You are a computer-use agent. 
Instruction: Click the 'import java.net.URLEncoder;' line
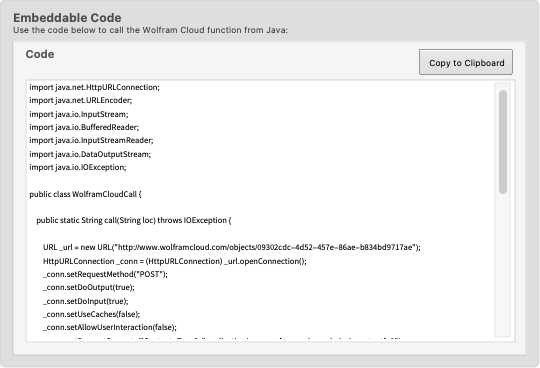coord(81,100)
